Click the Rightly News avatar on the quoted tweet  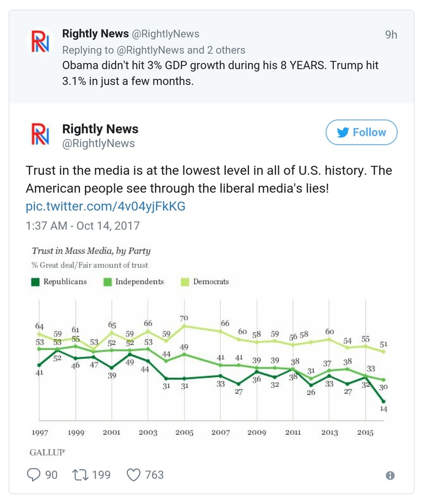pyautogui.click(x=41, y=39)
